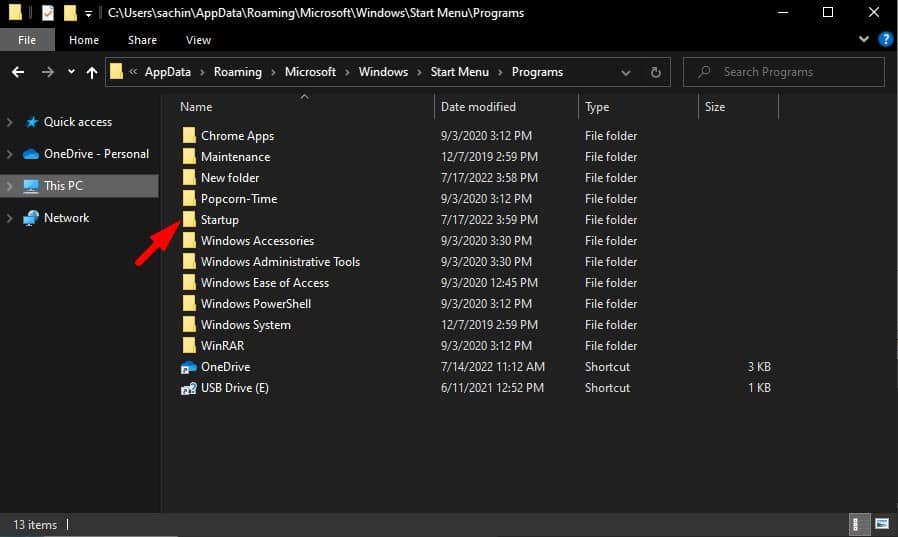Image resolution: width=898 pixels, height=537 pixels.
Task: Click Windows in the breadcrumb path
Action: tap(383, 72)
